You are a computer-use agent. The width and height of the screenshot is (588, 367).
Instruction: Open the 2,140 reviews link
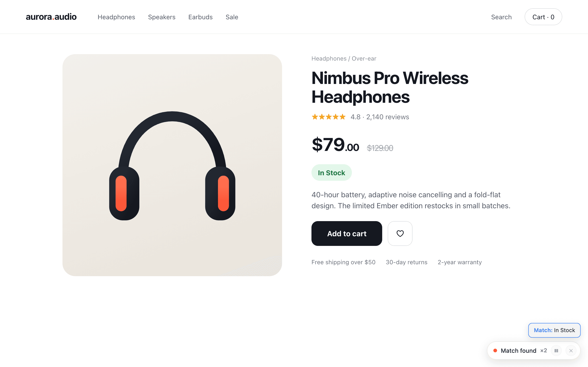[387, 117]
